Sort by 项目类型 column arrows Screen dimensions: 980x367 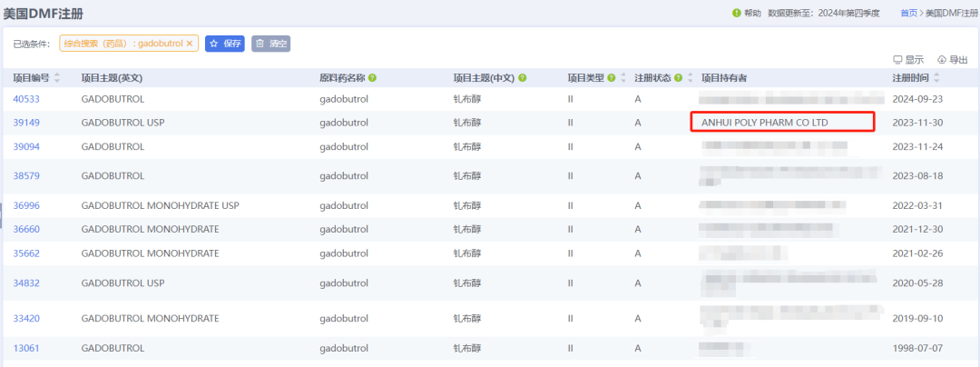pyautogui.click(x=622, y=78)
